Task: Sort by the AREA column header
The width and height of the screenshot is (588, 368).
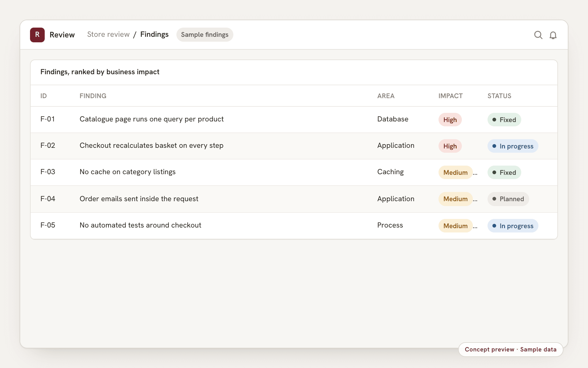Action: click(x=386, y=96)
